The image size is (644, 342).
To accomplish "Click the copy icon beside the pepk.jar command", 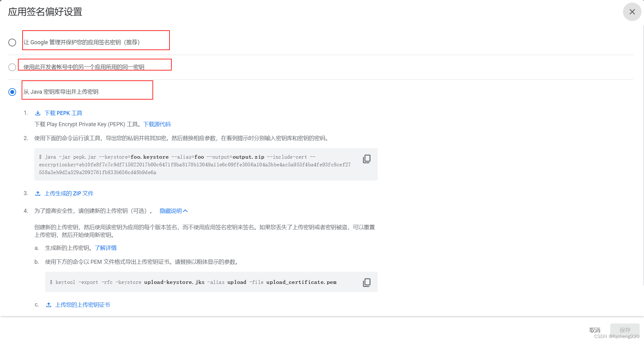I will coord(367,159).
